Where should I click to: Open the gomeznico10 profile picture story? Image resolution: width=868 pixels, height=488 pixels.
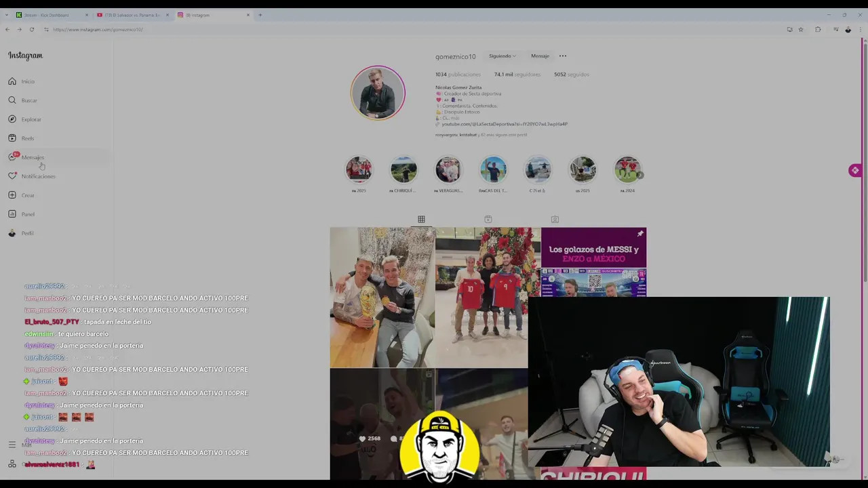378,93
